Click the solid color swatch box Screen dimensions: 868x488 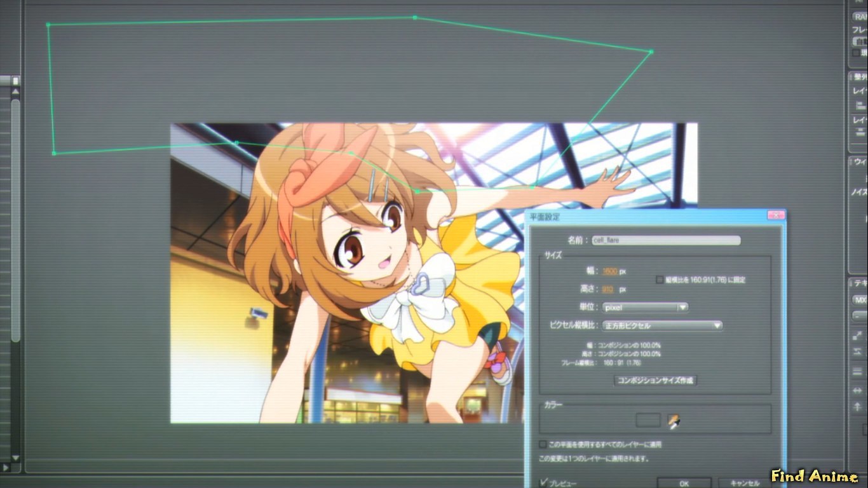tap(648, 420)
